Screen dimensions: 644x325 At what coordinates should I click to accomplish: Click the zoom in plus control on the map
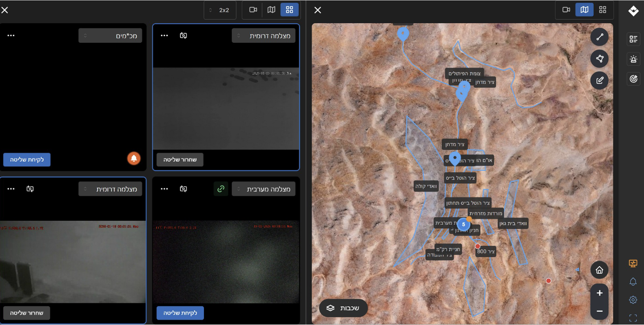599,292
